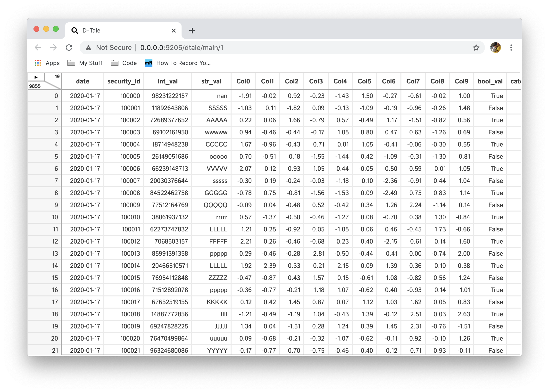Click the Not Secure warning icon
The width and height of the screenshot is (549, 392).
(89, 48)
